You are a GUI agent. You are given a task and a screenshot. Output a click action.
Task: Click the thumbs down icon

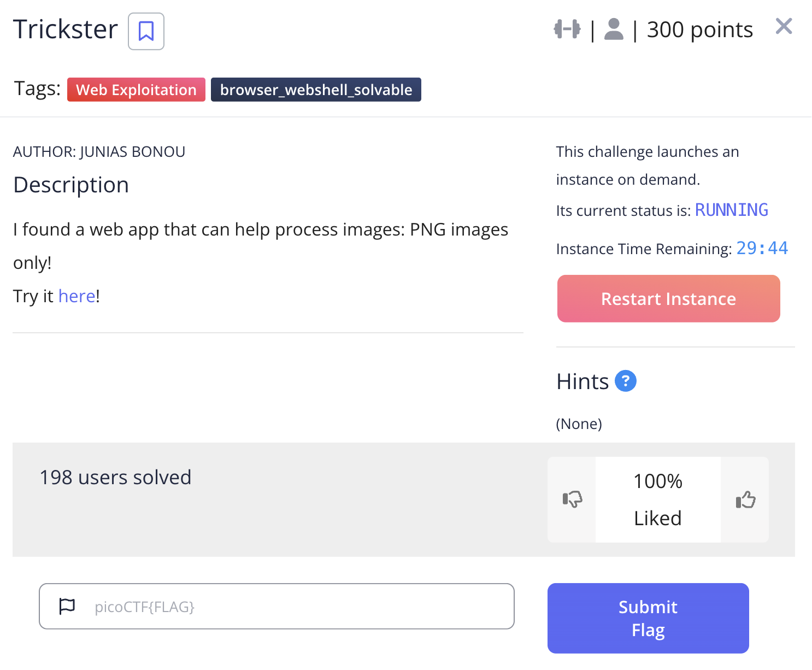click(572, 499)
